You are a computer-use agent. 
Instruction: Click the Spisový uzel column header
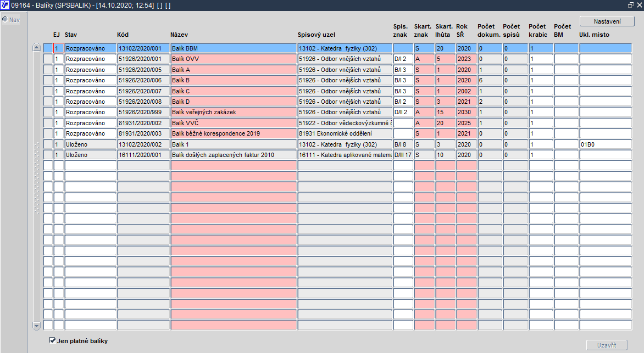(x=317, y=35)
